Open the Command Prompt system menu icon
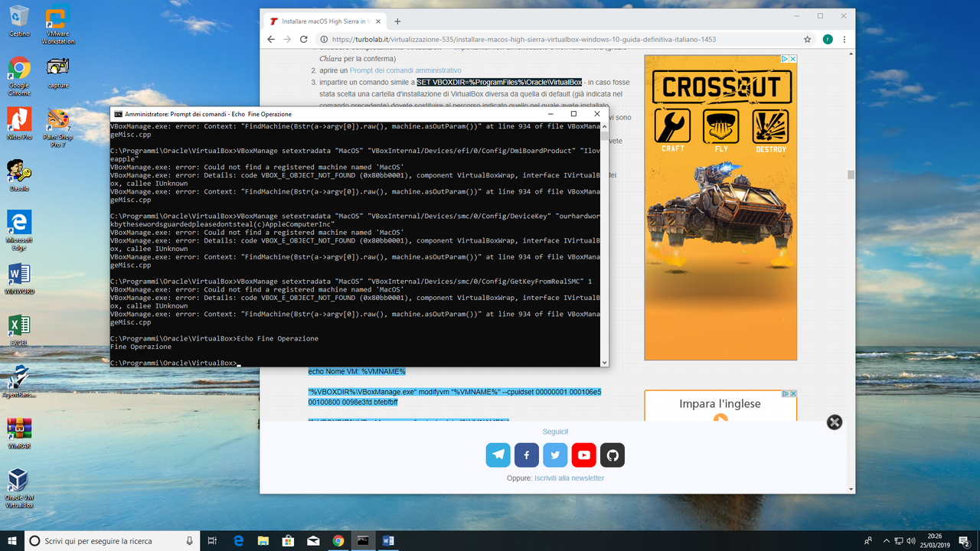This screenshot has width=980, height=551. pyautogui.click(x=118, y=114)
